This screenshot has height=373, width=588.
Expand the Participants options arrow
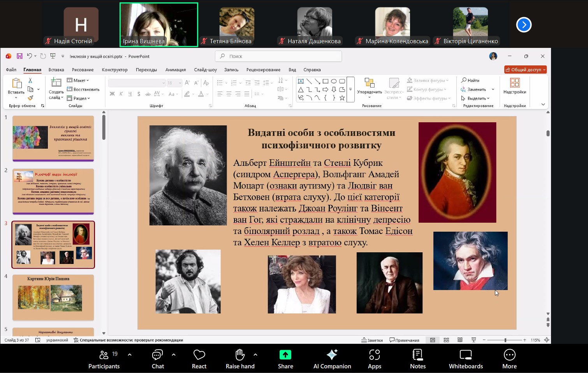(x=130, y=355)
